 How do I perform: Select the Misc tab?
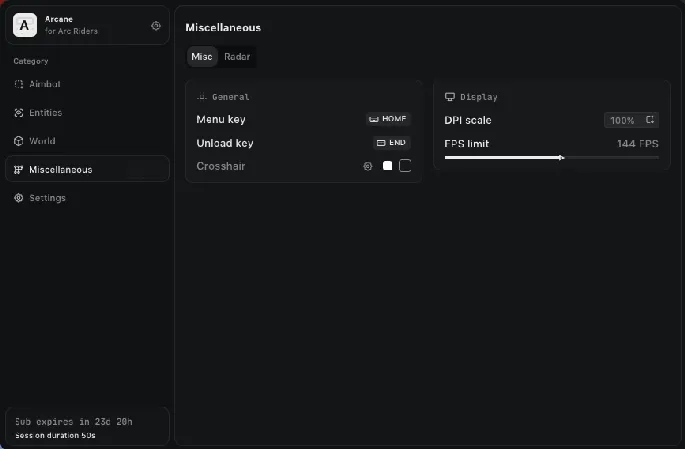[202, 57]
